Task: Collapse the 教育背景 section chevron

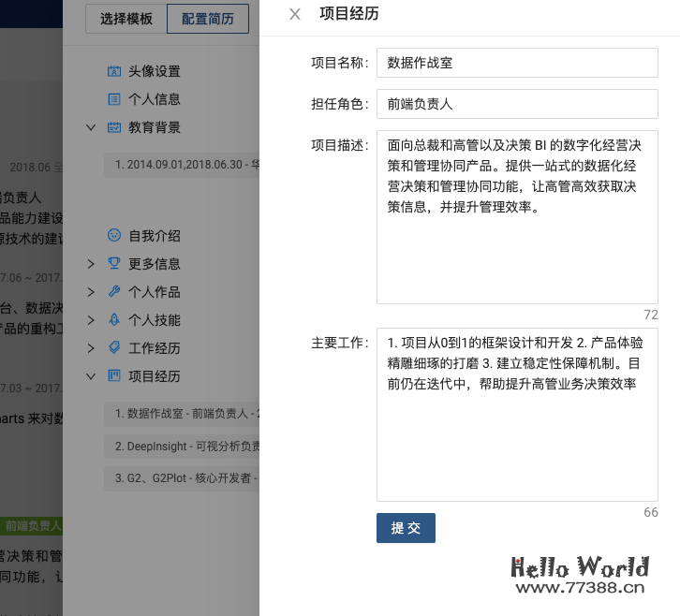Action: point(91,127)
